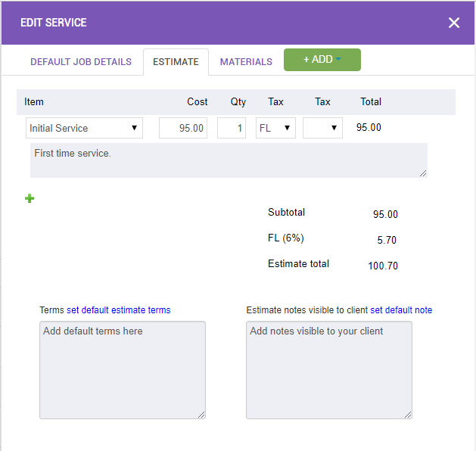This screenshot has height=451, width=476.
Task: Open the FL tax dropdown
Action: coord(275,128)
